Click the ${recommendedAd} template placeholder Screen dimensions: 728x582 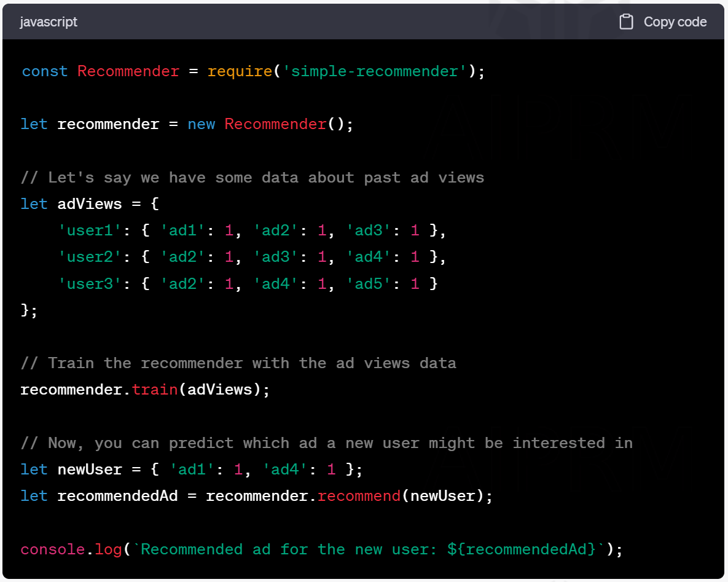(522, 549)
